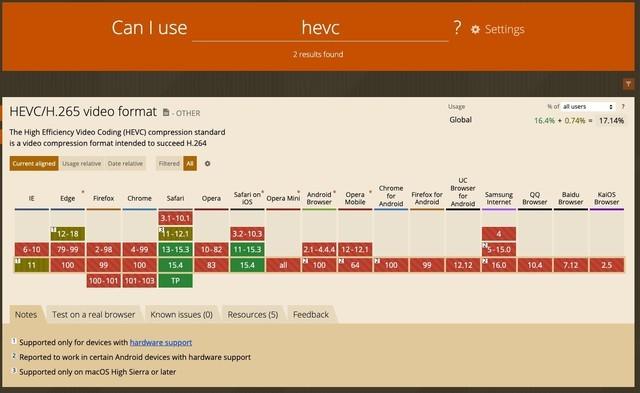The width and height of the screenshot is (640, 393).
Task: Click the Safari 13-15.3 cell
Action: (x=176, y=249)
